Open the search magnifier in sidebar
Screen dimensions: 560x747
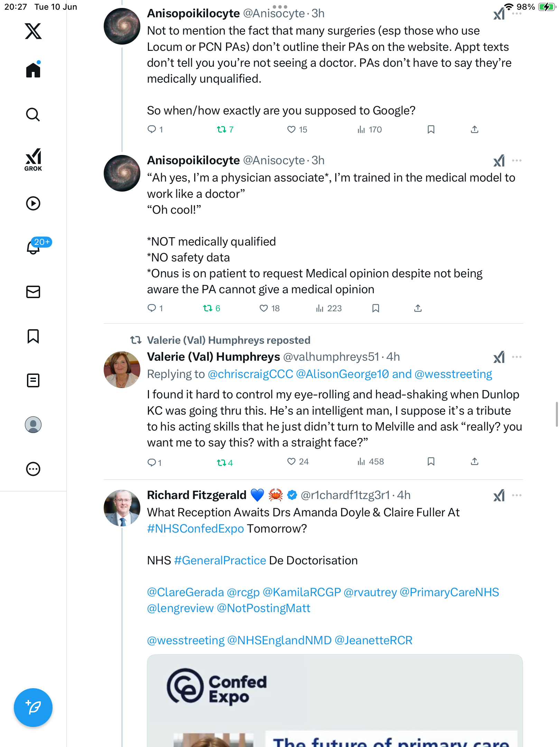pyautogui.click(x=33, y=115)
